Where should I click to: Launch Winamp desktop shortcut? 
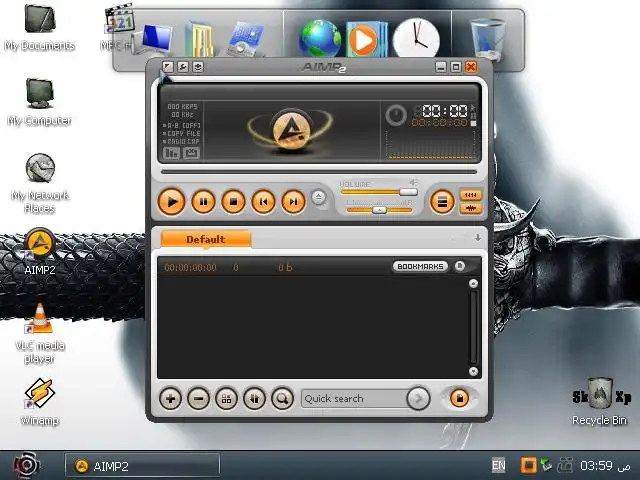40,402
